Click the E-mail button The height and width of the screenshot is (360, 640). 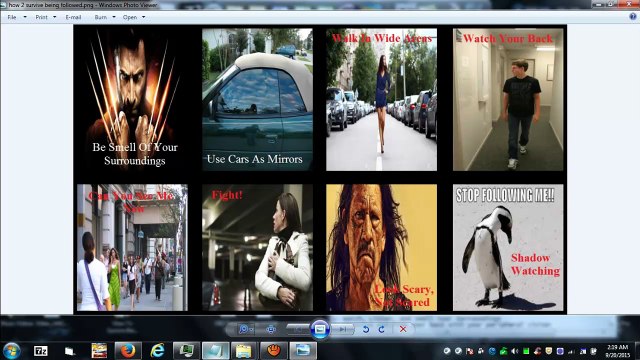(x=73, y=17)
